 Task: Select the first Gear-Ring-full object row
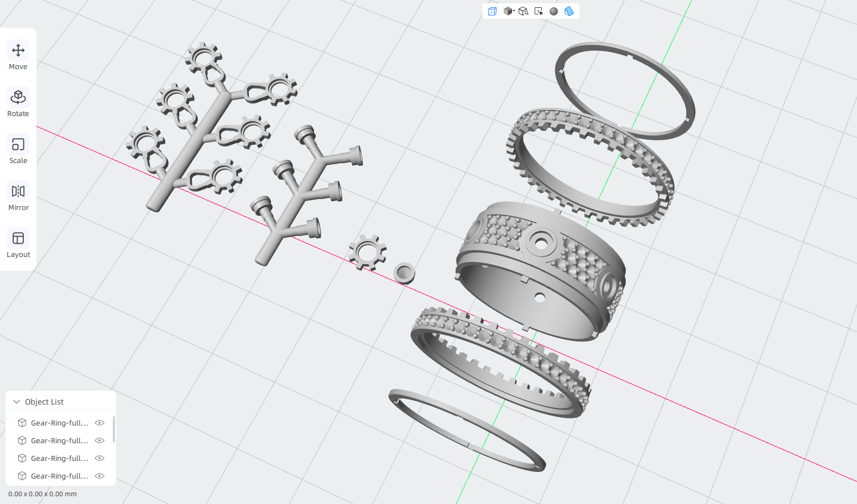tap(60, 423)
